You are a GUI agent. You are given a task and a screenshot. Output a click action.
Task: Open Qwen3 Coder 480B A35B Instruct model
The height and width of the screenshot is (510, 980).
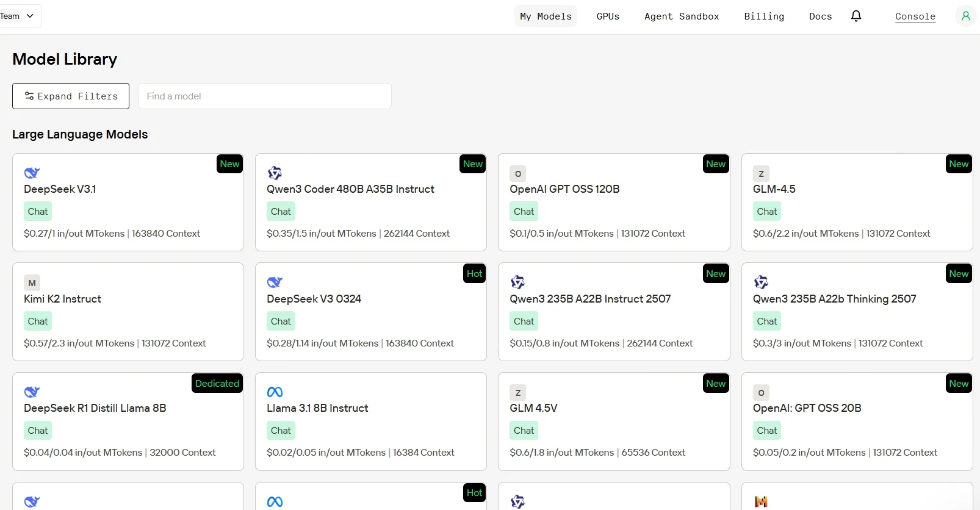(x=350, y=189)
